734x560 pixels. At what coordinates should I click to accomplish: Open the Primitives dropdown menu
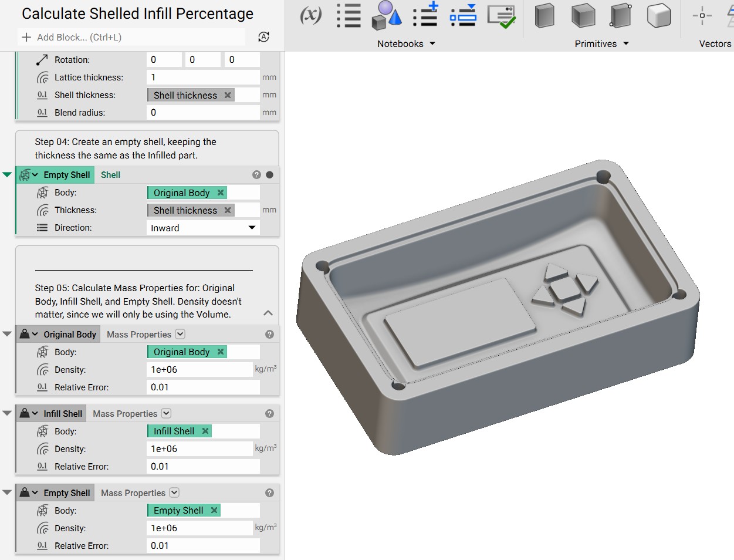click(626, 43)
